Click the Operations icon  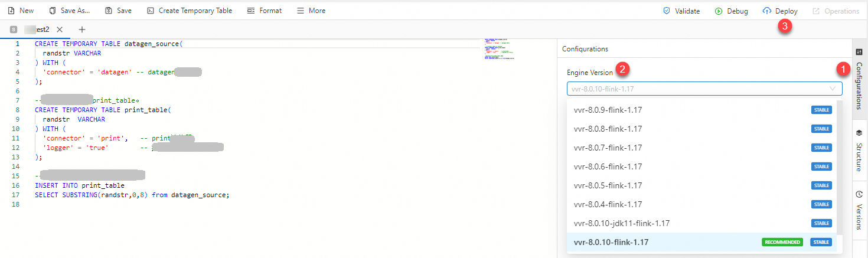point(816,11)
